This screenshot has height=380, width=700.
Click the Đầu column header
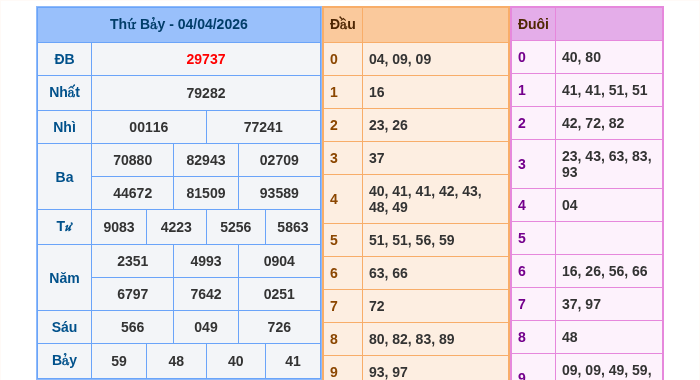pyautogui.click(x=342, y=24)
